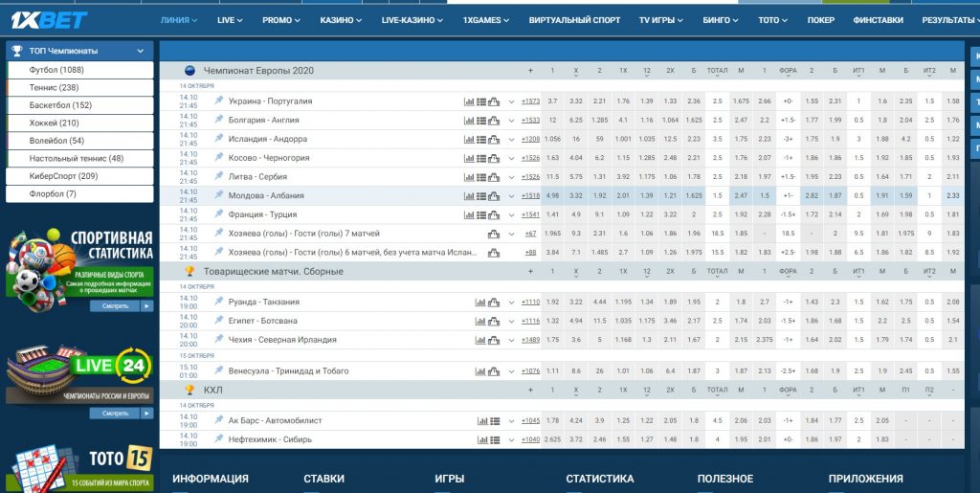
Task: Select odds 3.7 for Украина win
Action: click(552, 101)
